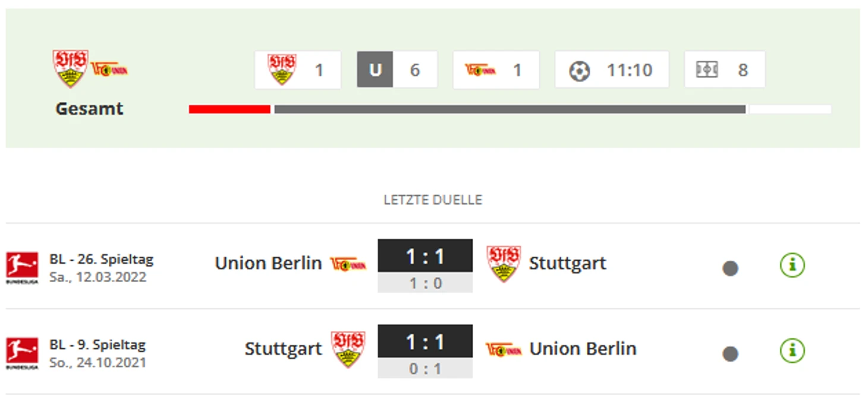
Task: Select the football goals icon 11:10
Action: pos(579,71)
